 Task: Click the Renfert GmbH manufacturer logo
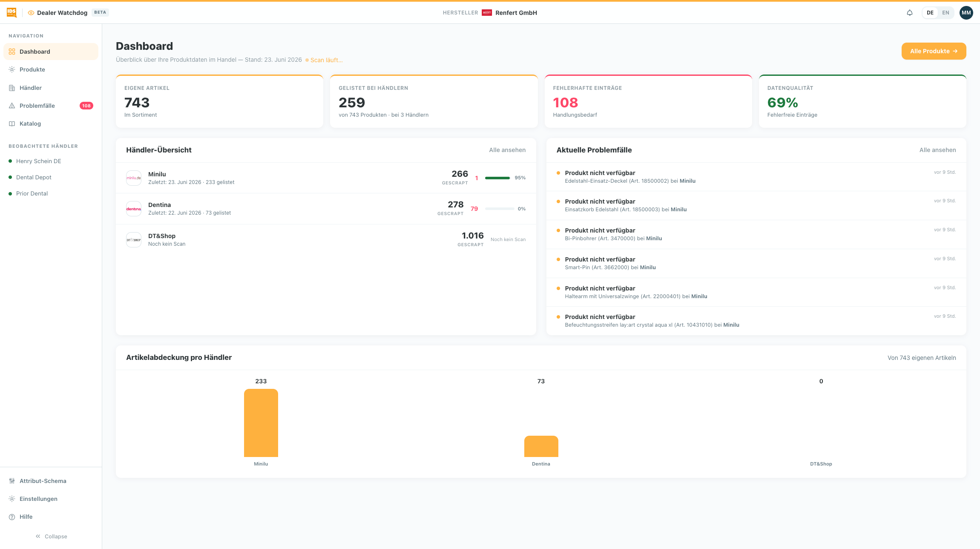487,13
